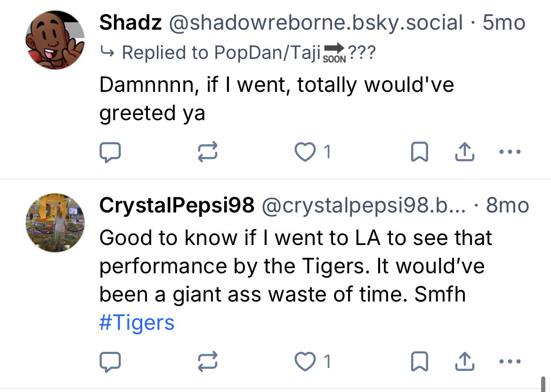The width and height of the screenshot is (551, 392).
Task: Open Shadz's profile avatar
Action: click(55, 40)
